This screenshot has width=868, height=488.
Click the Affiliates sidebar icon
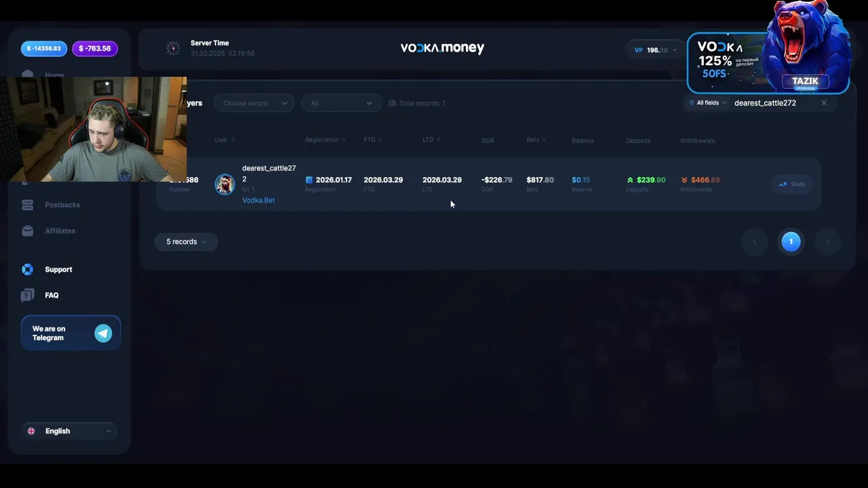27,230
